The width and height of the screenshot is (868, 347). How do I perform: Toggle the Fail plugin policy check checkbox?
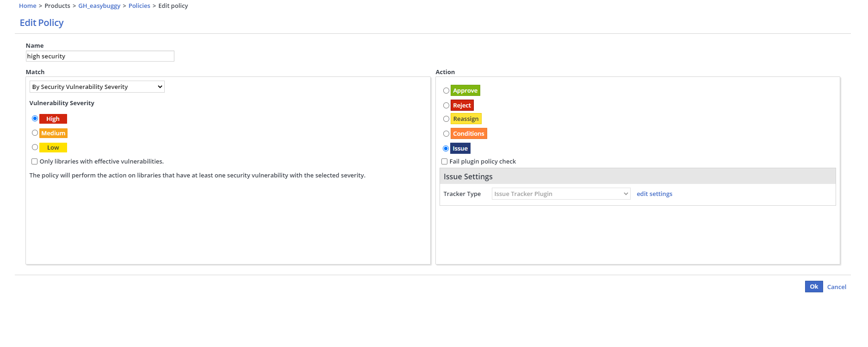coord(444,162)
